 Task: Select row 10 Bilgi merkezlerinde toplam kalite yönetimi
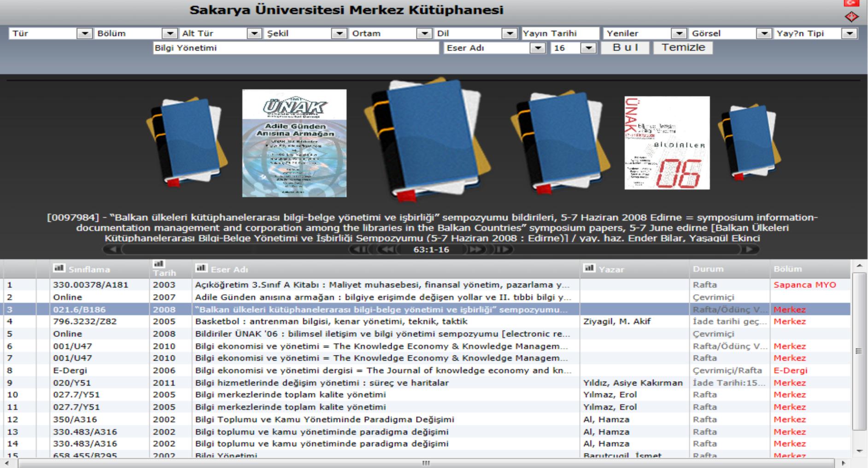426,395
